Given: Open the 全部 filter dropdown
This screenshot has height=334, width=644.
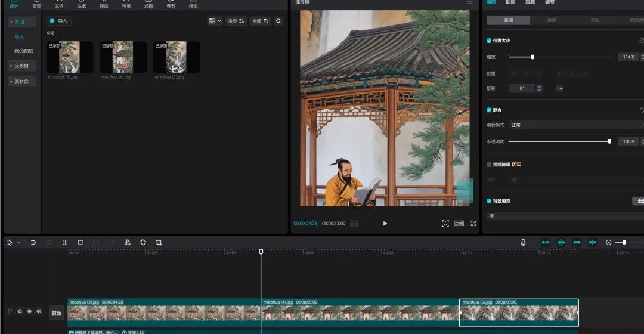Looking at the screenshot, I should 261,21.
